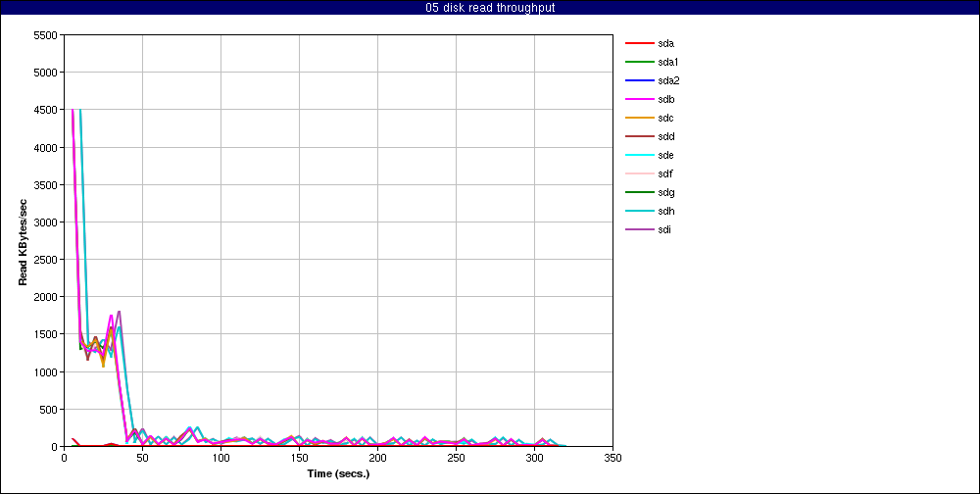Click the brown sdd legend line

(639, 137)
